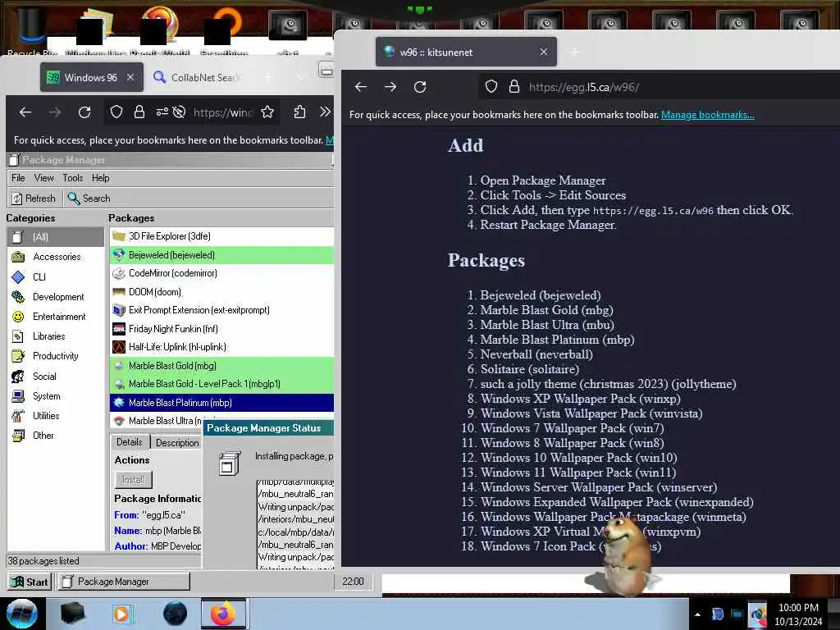This screenshot has height=630, width=840.
Task: Go back in the kitsunenet browser window
Action: [361, 87]
